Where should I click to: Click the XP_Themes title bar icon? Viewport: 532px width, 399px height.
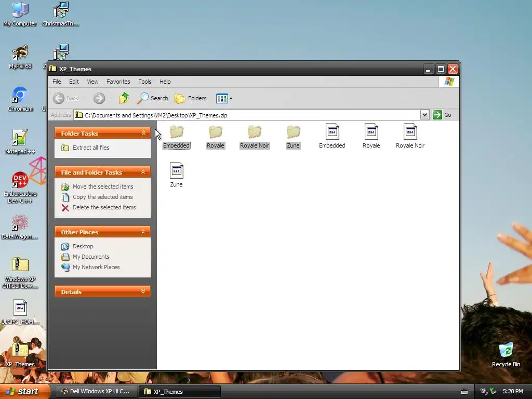(x=52, y=69)
